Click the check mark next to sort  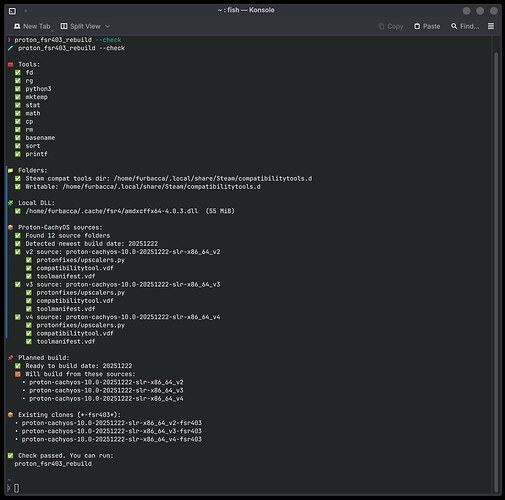point(18,146)
